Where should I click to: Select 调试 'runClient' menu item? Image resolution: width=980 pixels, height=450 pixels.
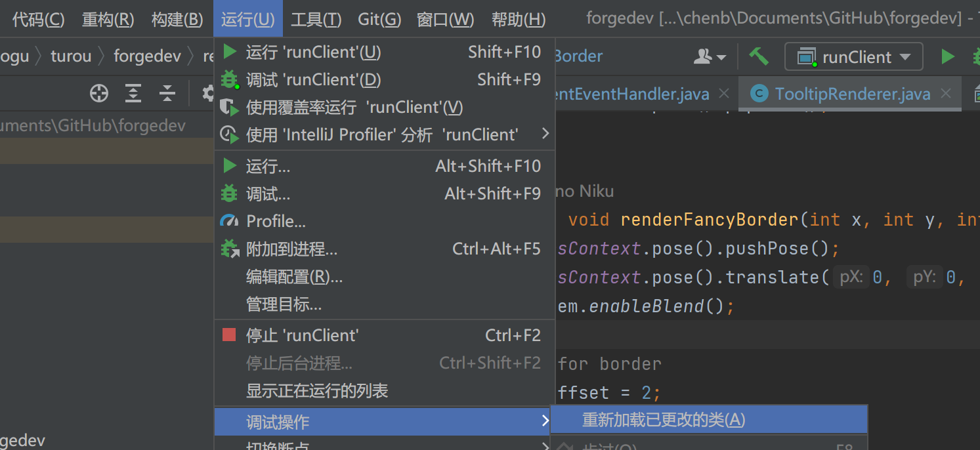[313, 79]
